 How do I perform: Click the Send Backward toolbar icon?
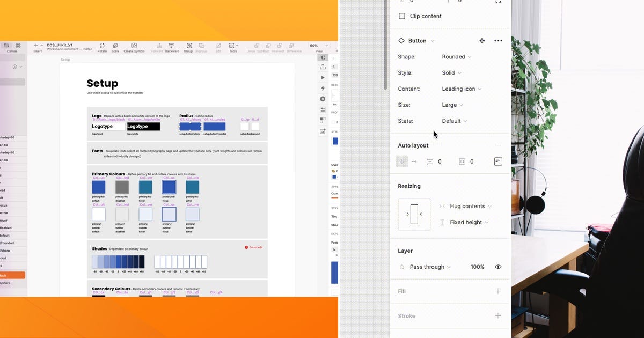click(172, 47)
